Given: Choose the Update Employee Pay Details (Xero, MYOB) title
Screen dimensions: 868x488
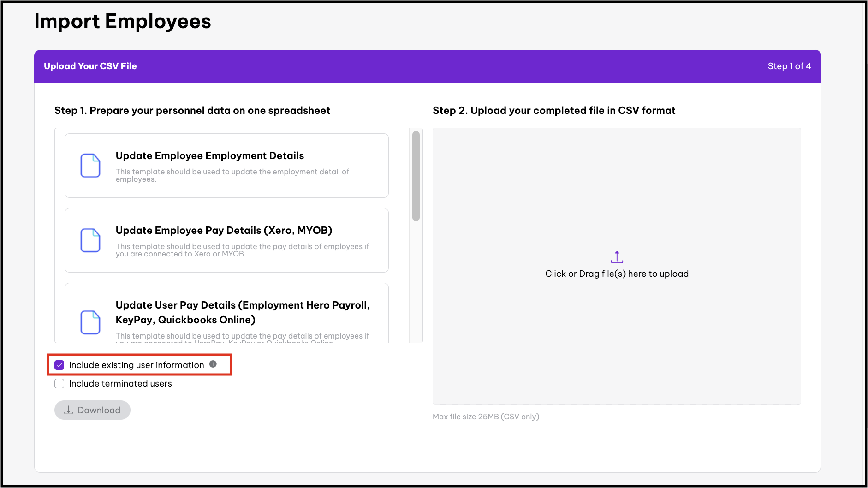Looking at the screenshot, I should tap(224, 231).
